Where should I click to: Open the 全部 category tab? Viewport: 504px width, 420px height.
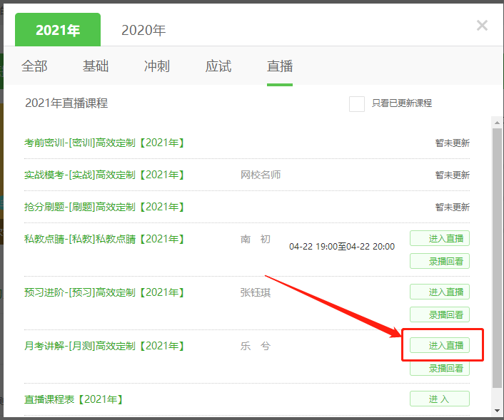point(34,66)
